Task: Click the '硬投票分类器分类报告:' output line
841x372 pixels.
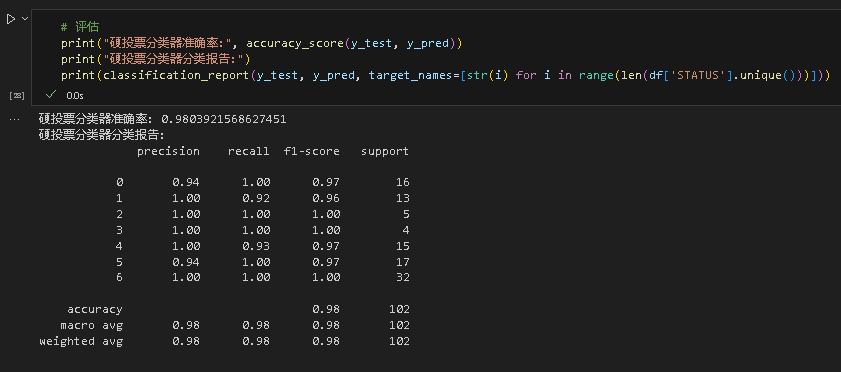Action: pyautogui.click(x=101, y=135)
